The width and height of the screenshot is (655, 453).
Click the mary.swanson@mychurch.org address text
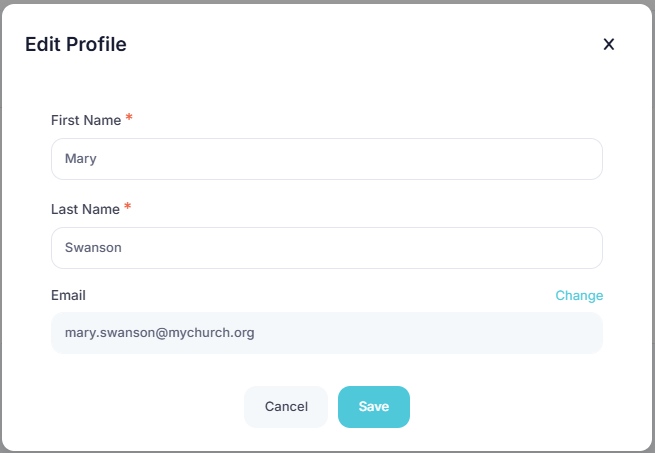[x=159, y=333]
